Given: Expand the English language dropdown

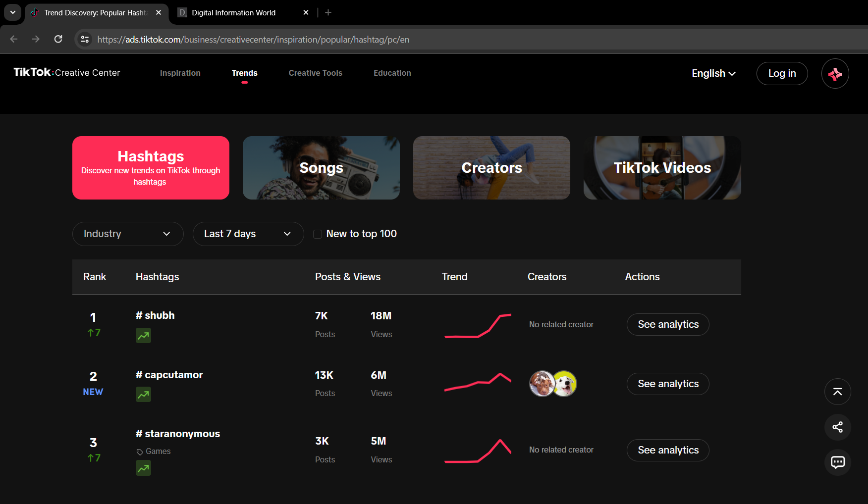Looking at the screenshot, I should click(713, 73).
